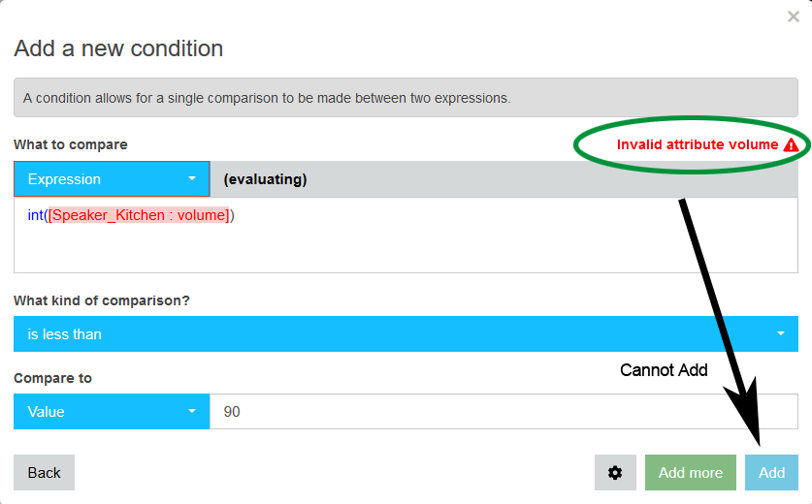This screenshot has height=504, width=812.
Task: Click the condition description info banner
Action: pyautogui.click(x=406, y=97)
